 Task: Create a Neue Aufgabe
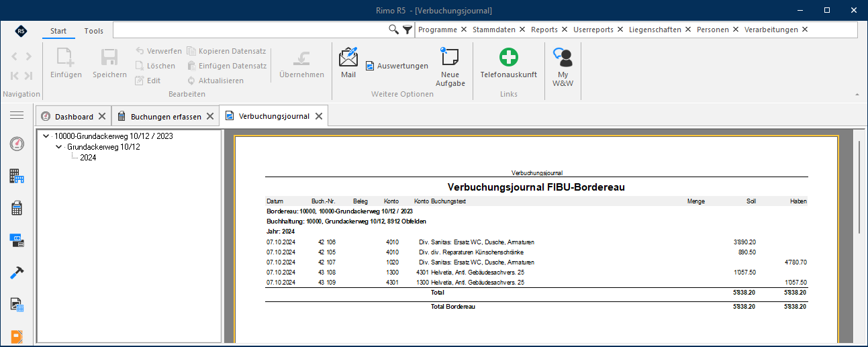(450, 67)
